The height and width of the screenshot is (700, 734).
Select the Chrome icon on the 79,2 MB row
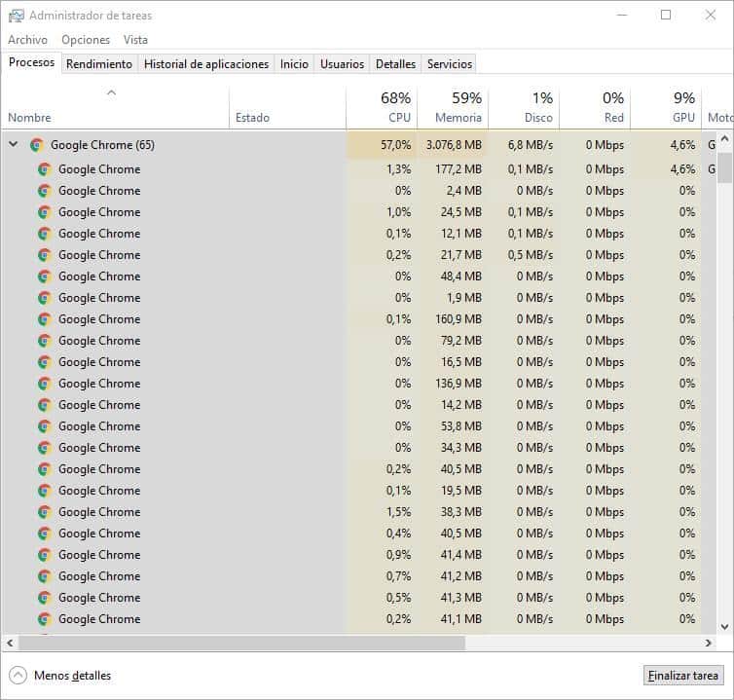click(x=45, y=341)
